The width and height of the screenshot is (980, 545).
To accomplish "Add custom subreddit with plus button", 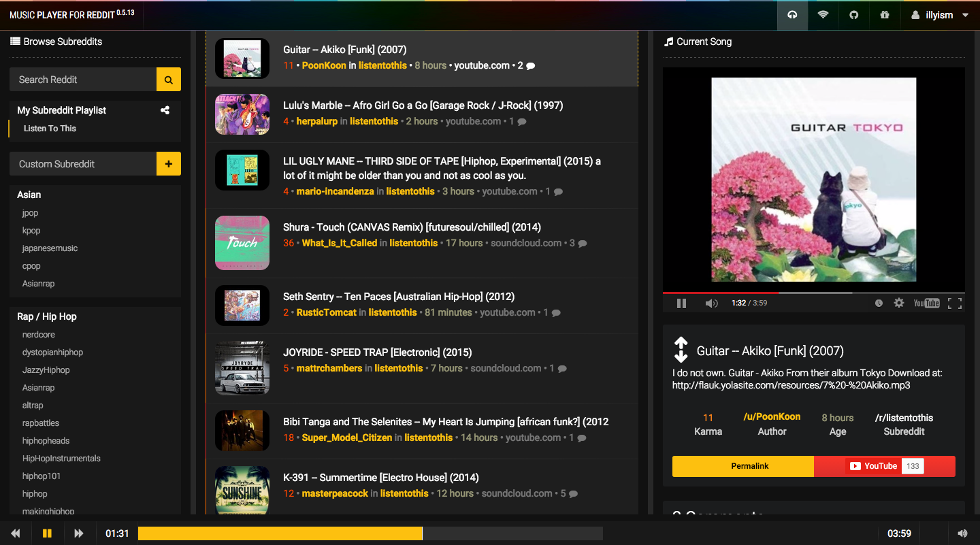I will point(169,164).
